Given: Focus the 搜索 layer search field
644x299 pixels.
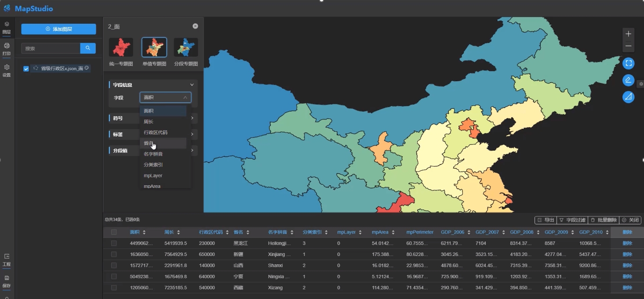Looking at the screenshot, I should (x=51, y=48).
